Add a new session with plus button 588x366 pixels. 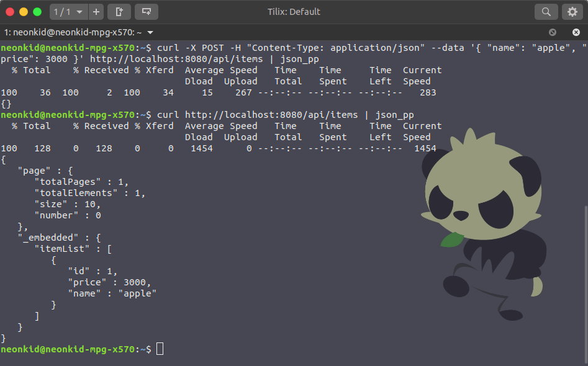pos(96,12)
